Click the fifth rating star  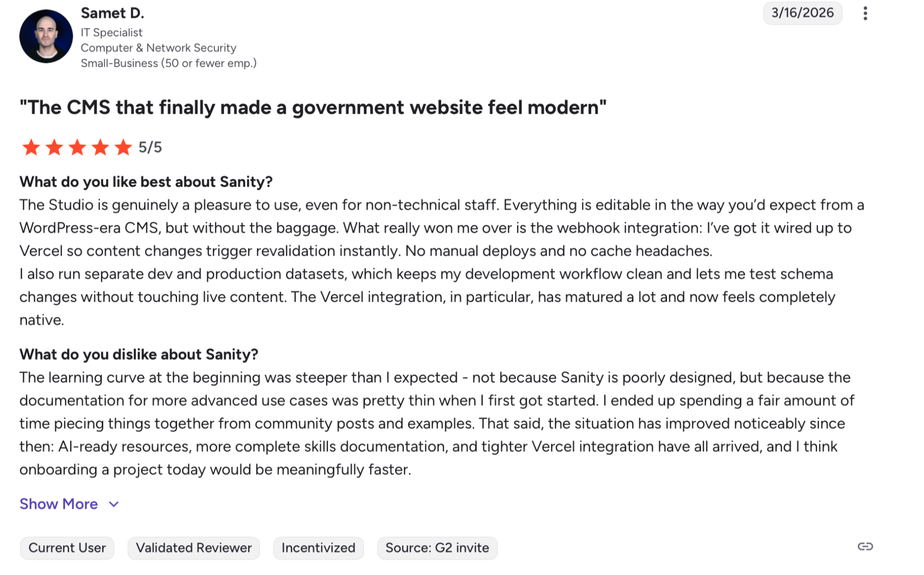coord(123,147)
